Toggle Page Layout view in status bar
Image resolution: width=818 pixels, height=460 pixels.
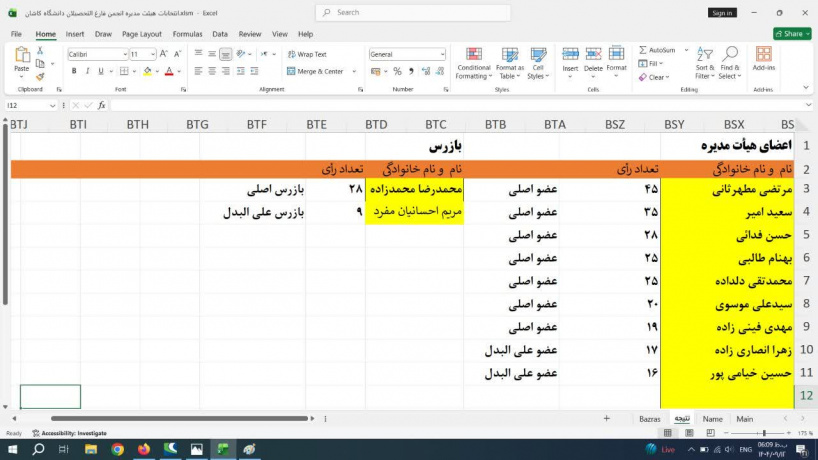pos(689,433)
